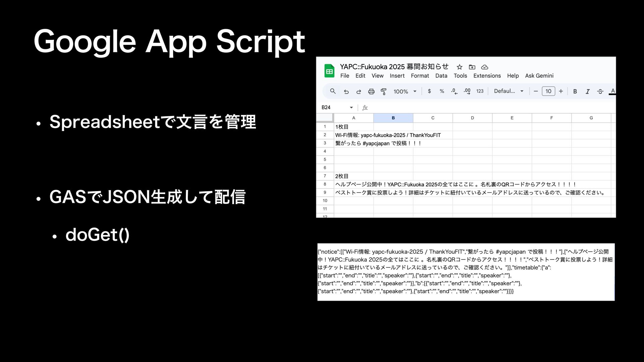Select the column B header
The width and height of the screenshot is (644, 362).
click(393, 118)
